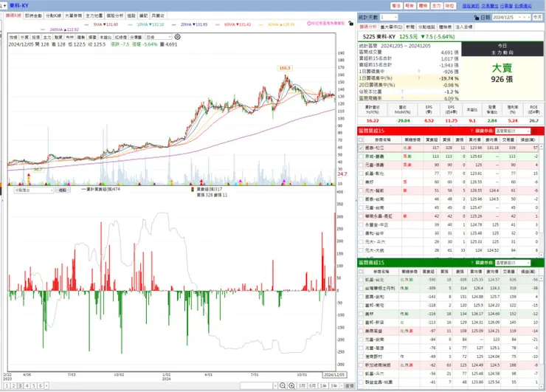The image size is (546, 392).
Task: Set range with 3月 button
Action: point(302,386)
